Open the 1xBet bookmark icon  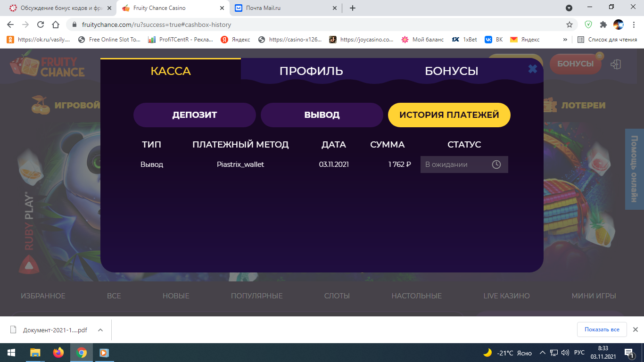(x=456, y=39)
